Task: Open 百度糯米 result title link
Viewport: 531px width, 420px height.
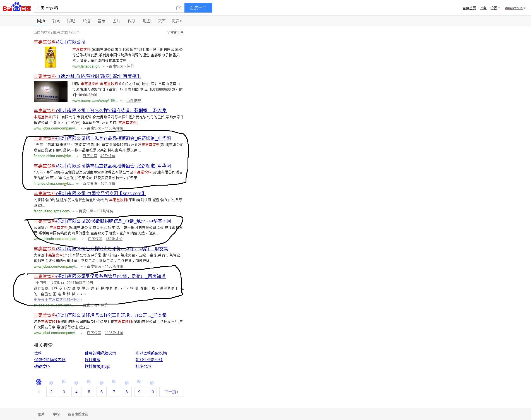Action: click(87, 76)
